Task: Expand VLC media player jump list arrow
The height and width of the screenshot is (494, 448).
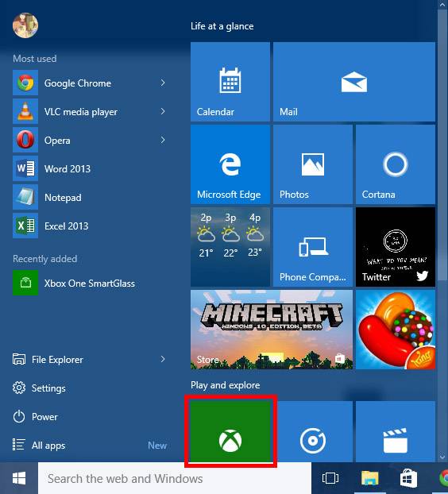Action: (163, 111)
